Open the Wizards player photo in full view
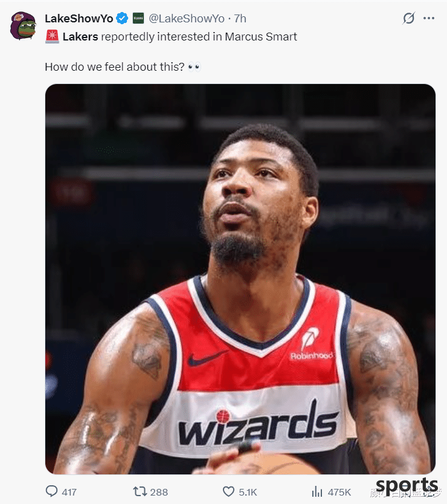447x504 pixels. coord(240,279)
